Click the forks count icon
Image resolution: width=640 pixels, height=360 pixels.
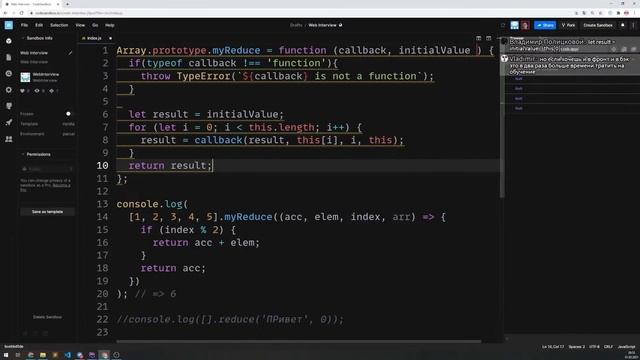pyautogui.click(x=51, y=91)
